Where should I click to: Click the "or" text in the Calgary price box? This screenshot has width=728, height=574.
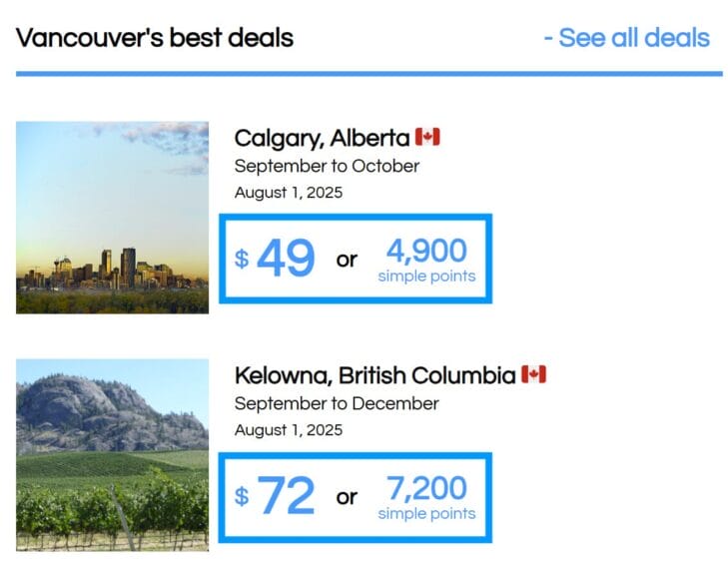(347, 260)
